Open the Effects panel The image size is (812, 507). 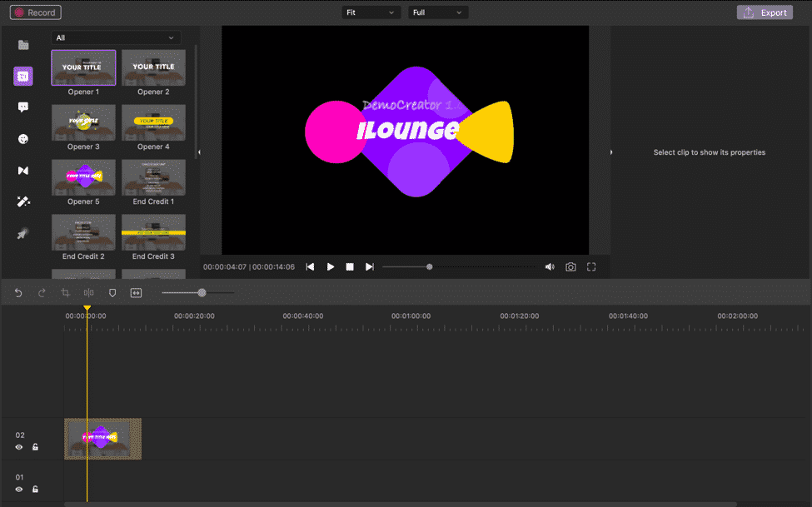pos(23,201)
